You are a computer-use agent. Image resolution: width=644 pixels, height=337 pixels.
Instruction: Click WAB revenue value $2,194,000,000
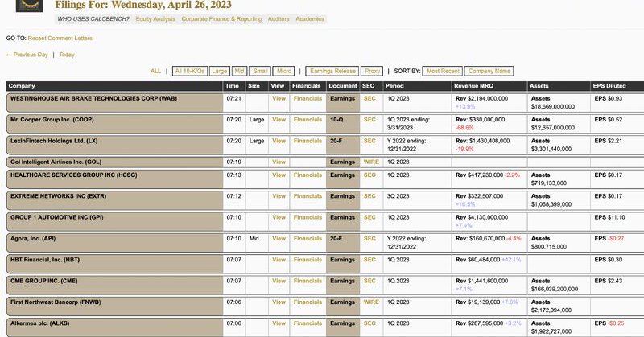[x=488, y=98]
